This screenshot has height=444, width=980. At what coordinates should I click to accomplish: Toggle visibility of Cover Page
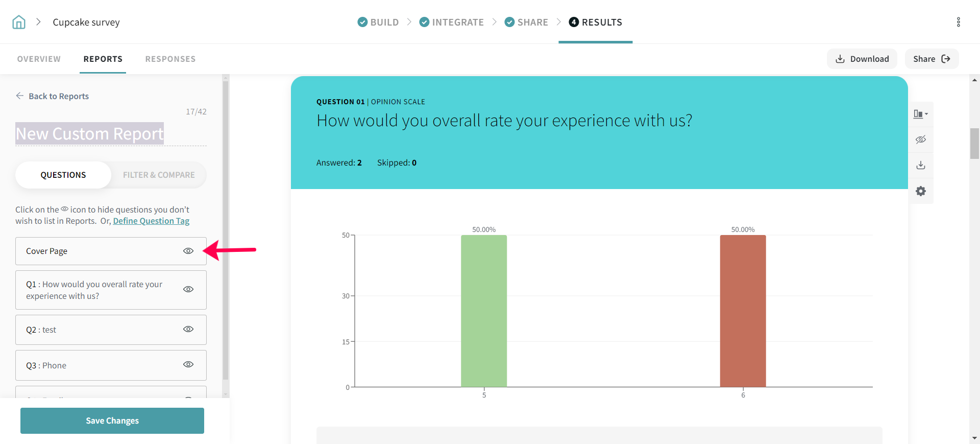tap(188, 251)
